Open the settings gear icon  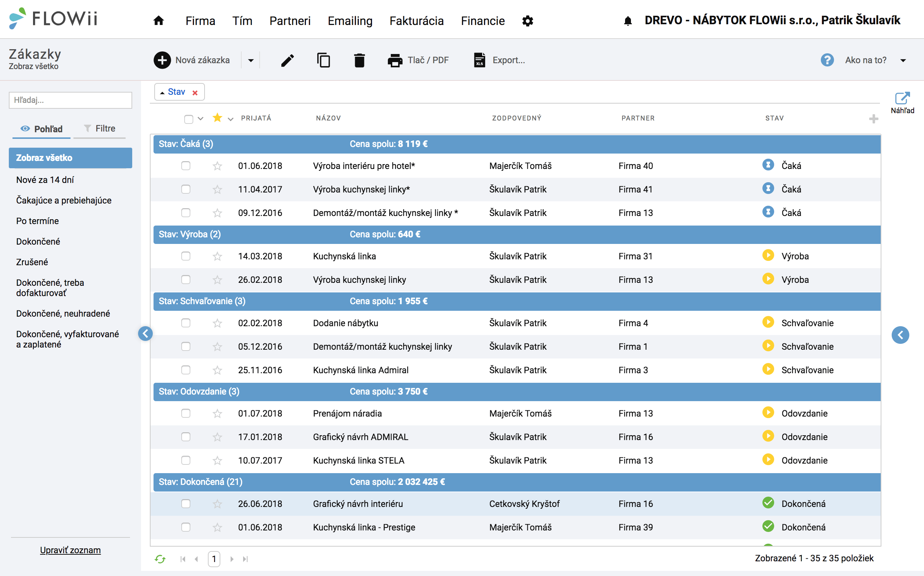527,21
